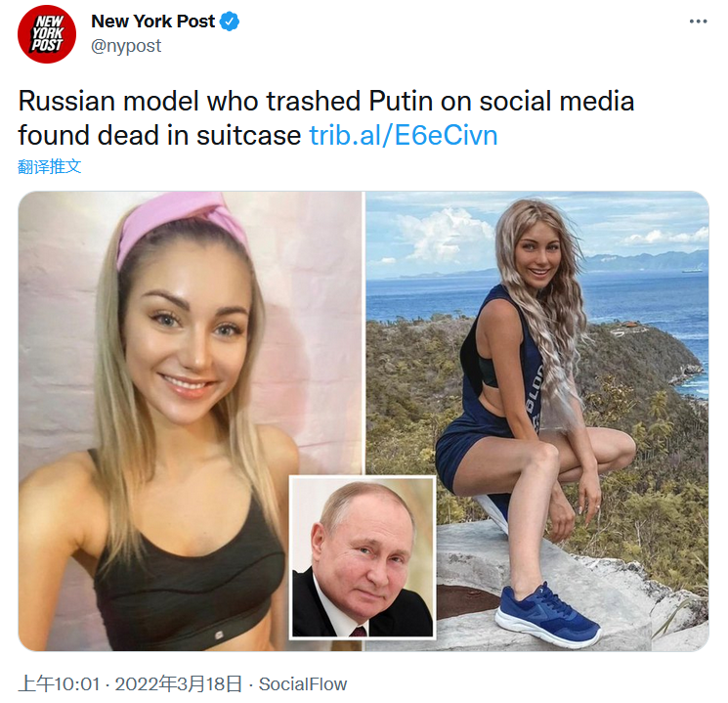
Task: Open the New York Post display name
Action: pos(152,22)
